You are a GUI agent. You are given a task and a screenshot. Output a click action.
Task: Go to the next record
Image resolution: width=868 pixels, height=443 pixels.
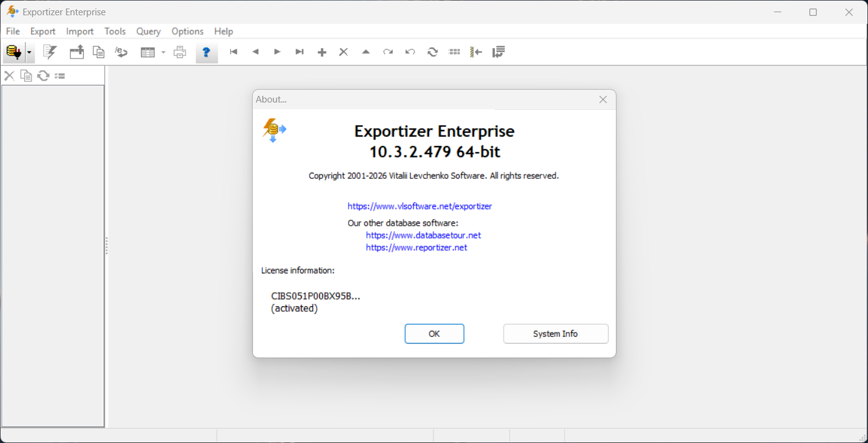tap(277, 52)
